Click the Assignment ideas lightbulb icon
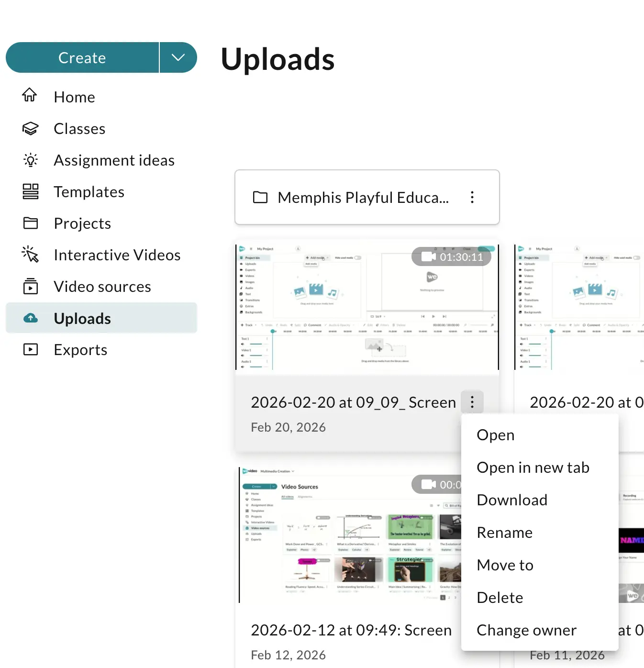The image size is (644, 668). click(x=31, y=160)
